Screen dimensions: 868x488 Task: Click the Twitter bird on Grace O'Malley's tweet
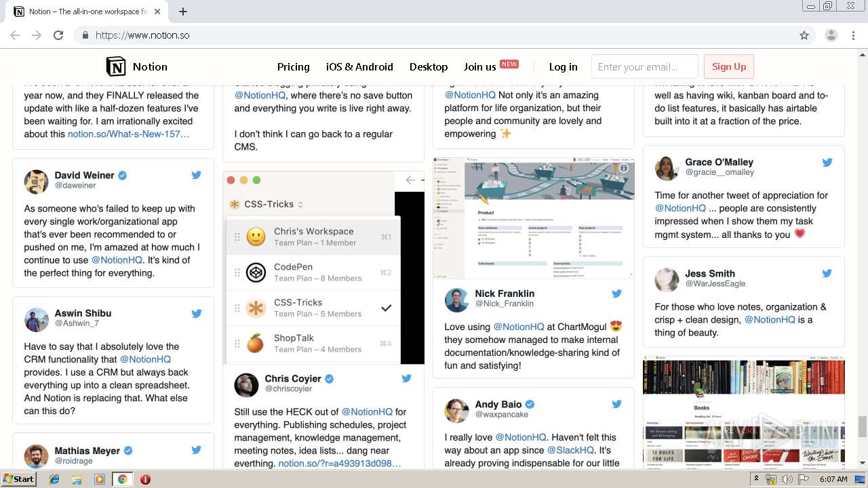[827, 163]
